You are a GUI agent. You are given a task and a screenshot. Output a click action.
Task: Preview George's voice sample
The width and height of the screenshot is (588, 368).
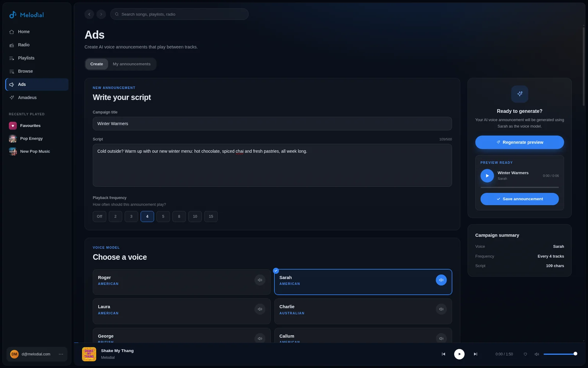[x=260, y=338]
